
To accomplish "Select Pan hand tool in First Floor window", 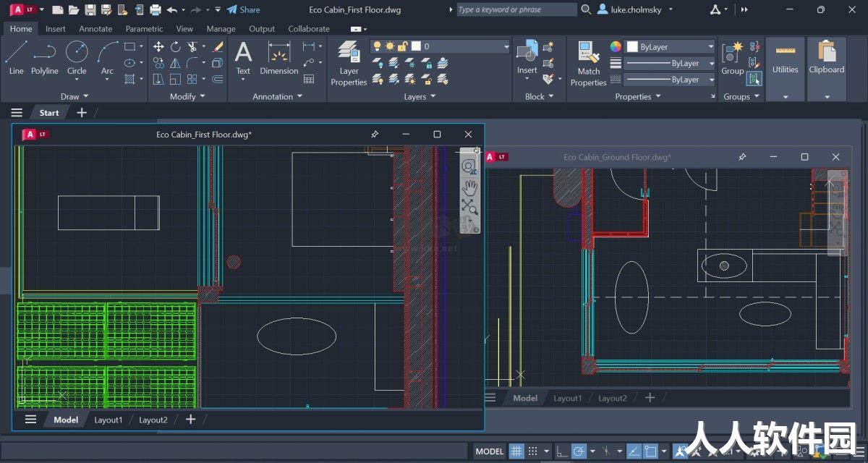I will click(469, 187).
